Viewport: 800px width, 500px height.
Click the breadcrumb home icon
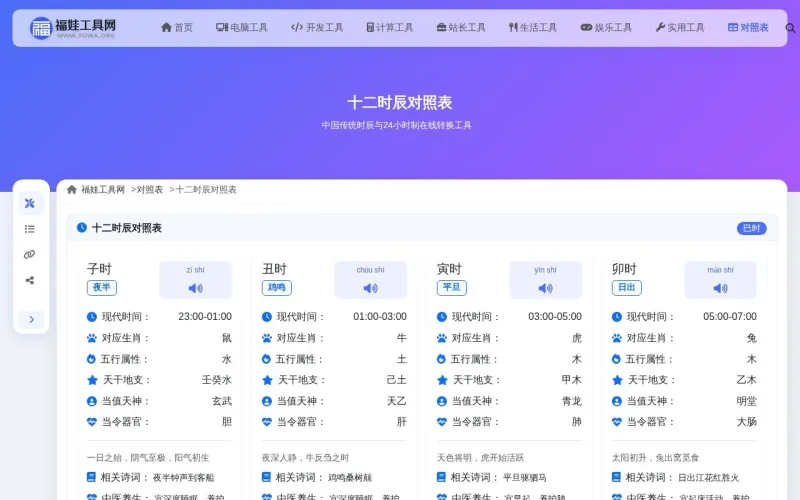click(x=72, y=190)
